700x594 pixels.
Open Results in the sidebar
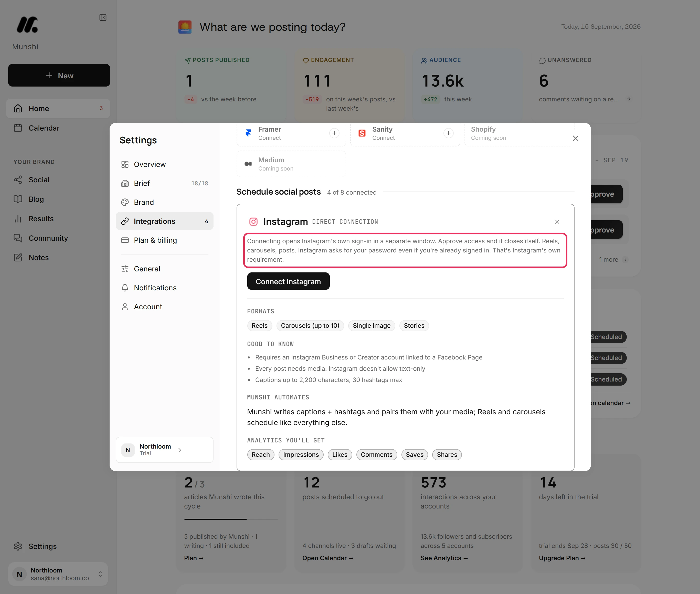point(58,219)
